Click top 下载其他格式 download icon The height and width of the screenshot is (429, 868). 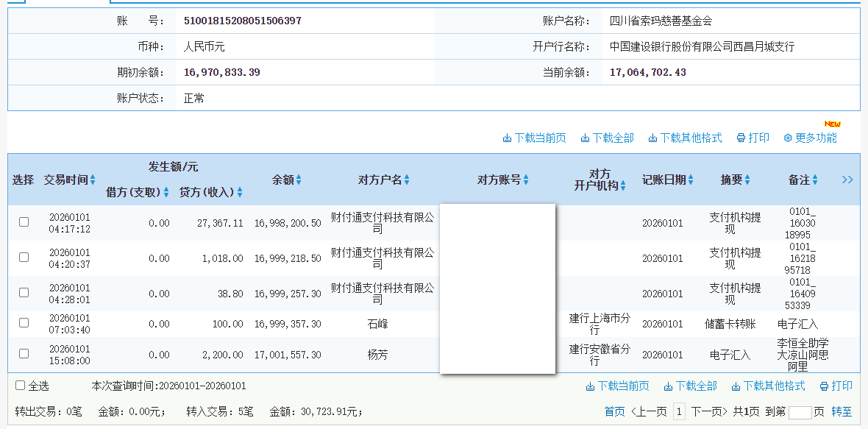pos(652,138)
